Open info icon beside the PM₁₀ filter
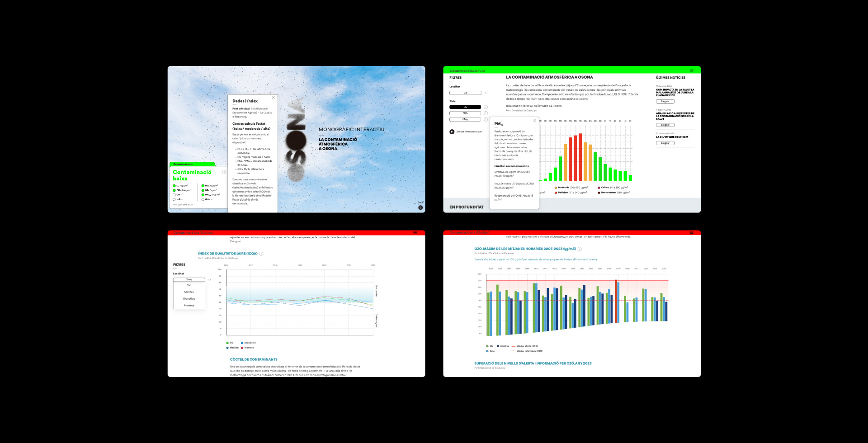868x443 pixels. (486, 119)
